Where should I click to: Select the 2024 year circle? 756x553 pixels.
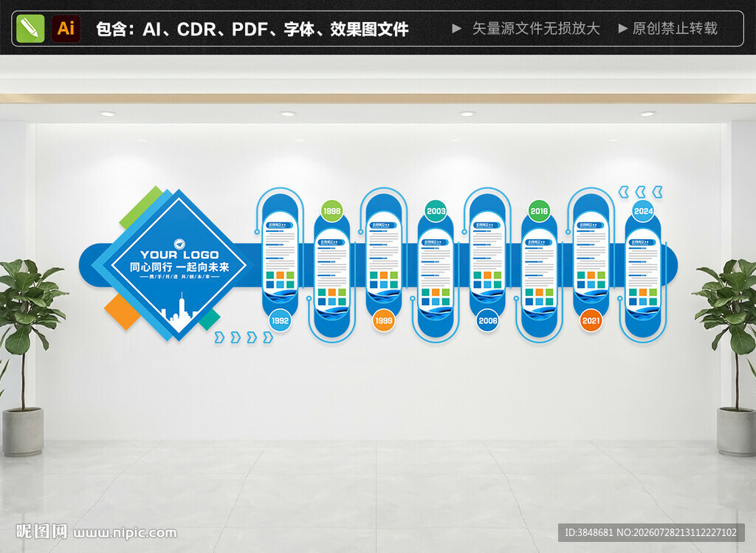[643, 210]
